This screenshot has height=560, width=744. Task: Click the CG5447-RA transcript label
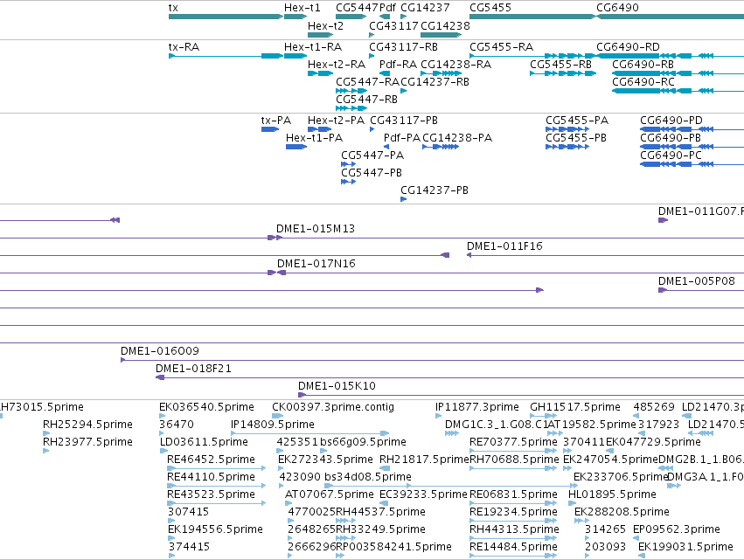click(x=368, y=82)
